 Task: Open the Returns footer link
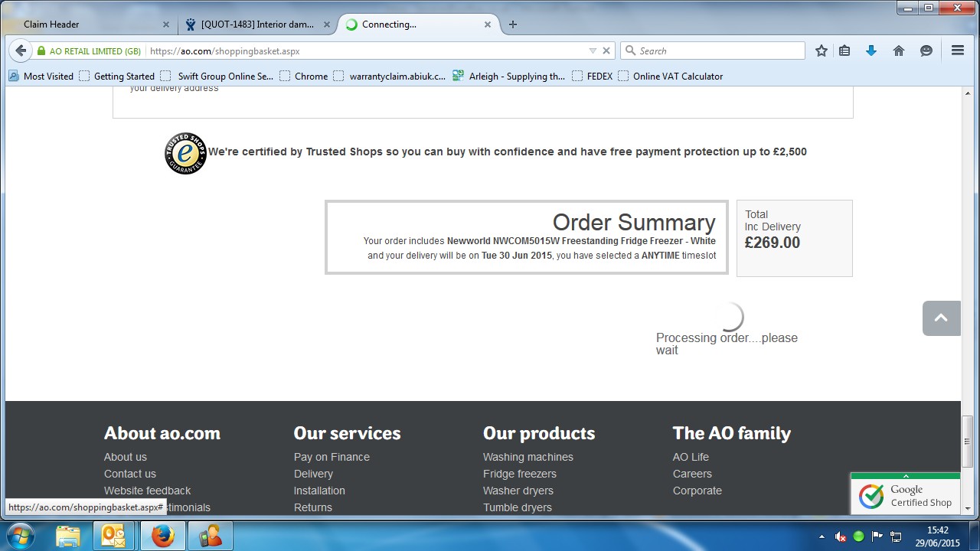pyautogui.click(x=313, y=507)
